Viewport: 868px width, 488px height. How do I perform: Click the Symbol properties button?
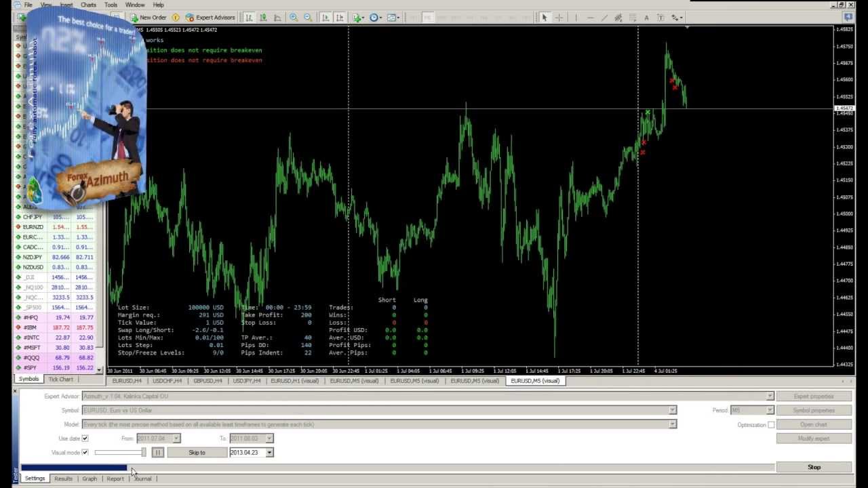(x=814, y=410)
